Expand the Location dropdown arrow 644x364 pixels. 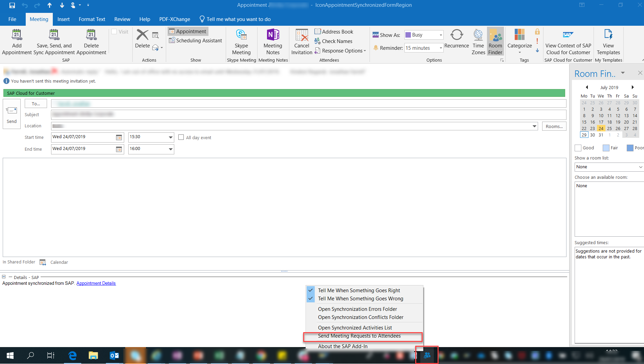[534, 126]
